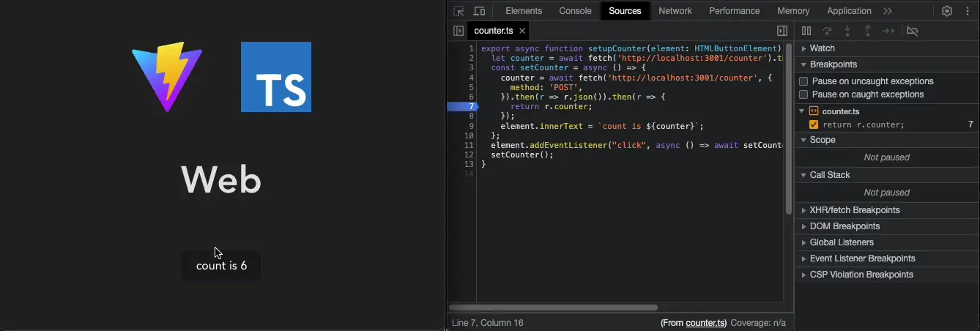Click the step over icon
Screen dimensions: 980x331
tap(827, 31)
